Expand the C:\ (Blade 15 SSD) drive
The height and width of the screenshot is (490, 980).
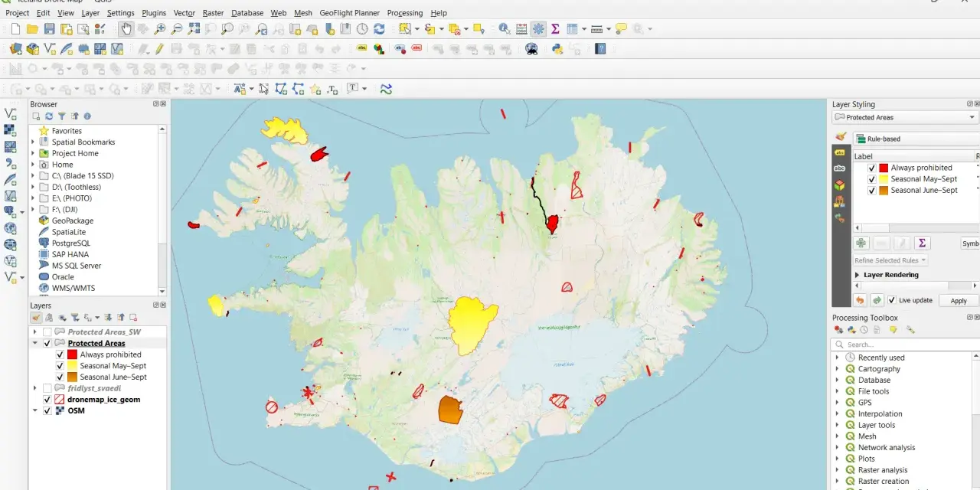click(x=33, y=176)
